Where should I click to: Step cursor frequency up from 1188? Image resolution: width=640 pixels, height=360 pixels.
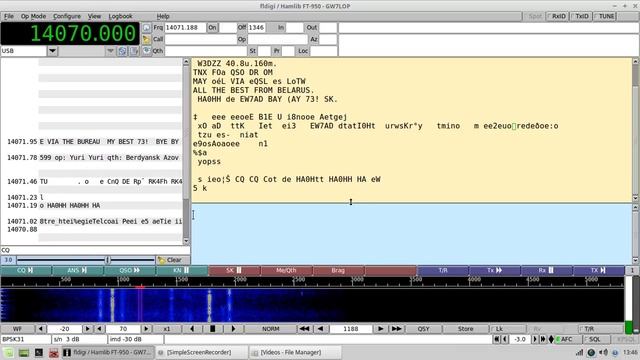[380, 329]
